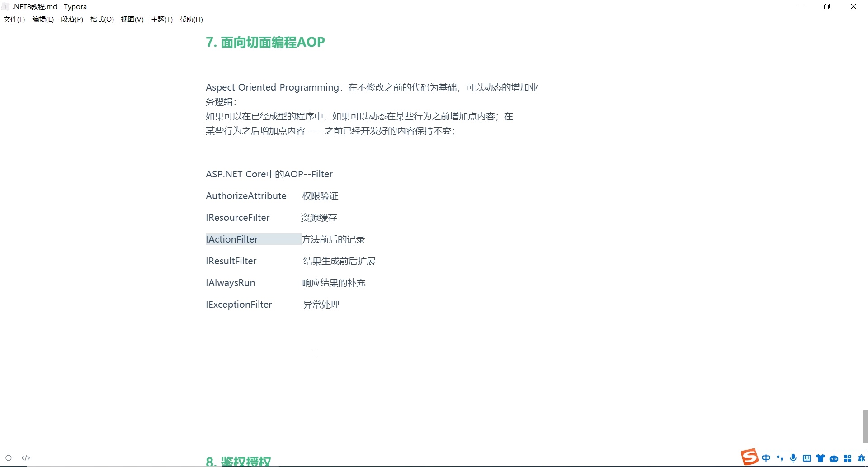Screen dimensions: 868x467
Task: Click the '7. 面向切面编程AOP' heading
Action: pyautogui.click(x=265, y=42)
